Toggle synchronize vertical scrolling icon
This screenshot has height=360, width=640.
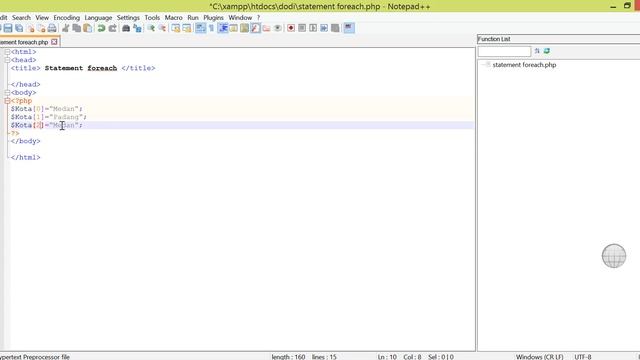pos(176,28)
